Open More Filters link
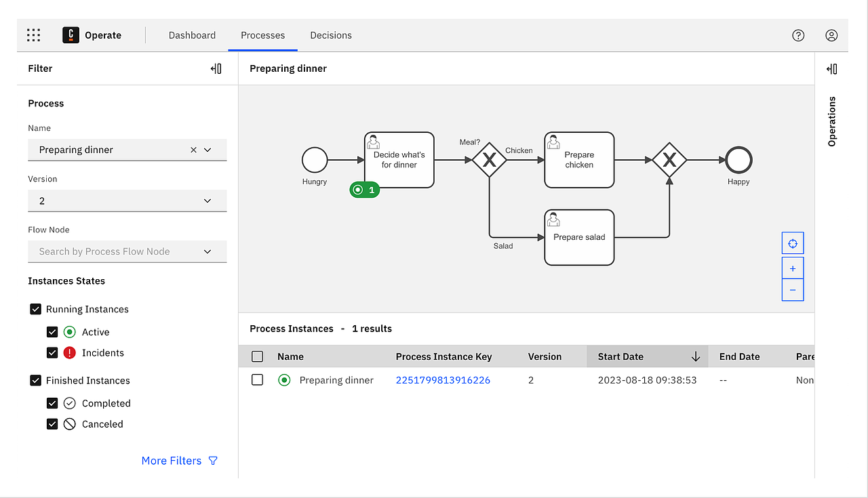The height and width of the screenshot is (498, 868). point(172,461)
